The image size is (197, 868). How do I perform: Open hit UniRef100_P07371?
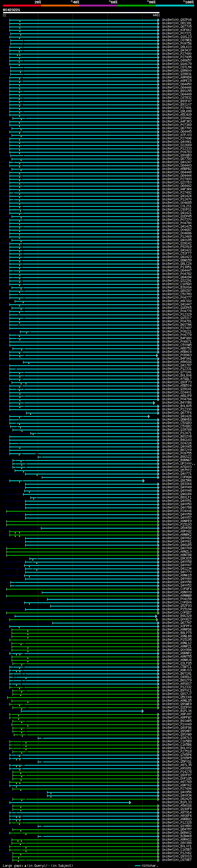tap(176, 33)
